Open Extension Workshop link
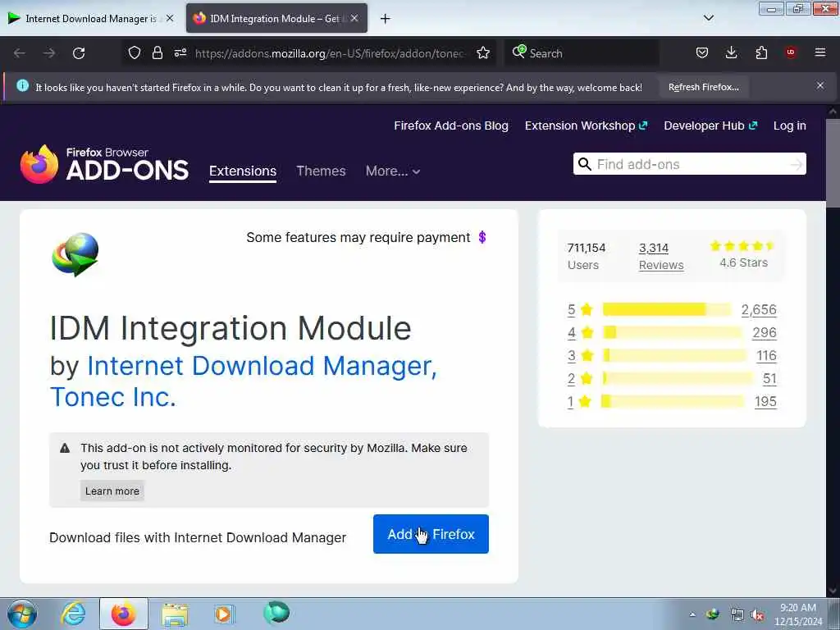The height and width of the screenshot is (630, 840). (586, 126)
